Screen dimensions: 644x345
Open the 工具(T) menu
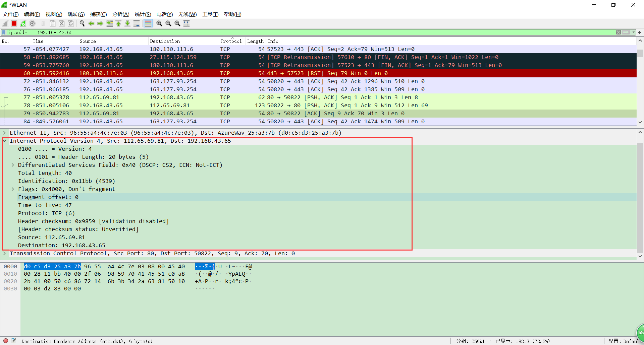click(210, 14)
